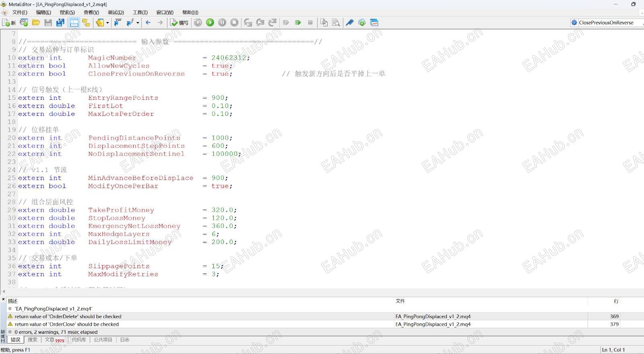Open dropdown arrow beside snippet icon
Viewport: 644px width, 354px height.
click(107, 23)
